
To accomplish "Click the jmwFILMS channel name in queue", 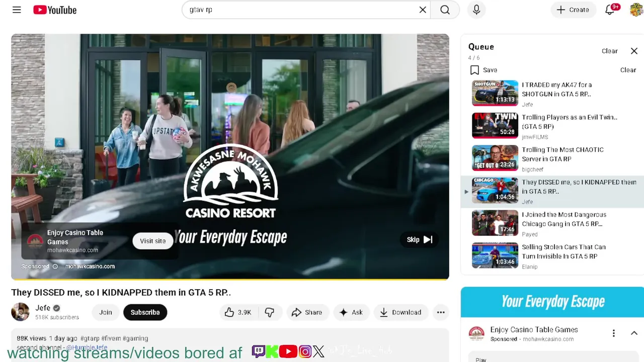I will point(535,137).
